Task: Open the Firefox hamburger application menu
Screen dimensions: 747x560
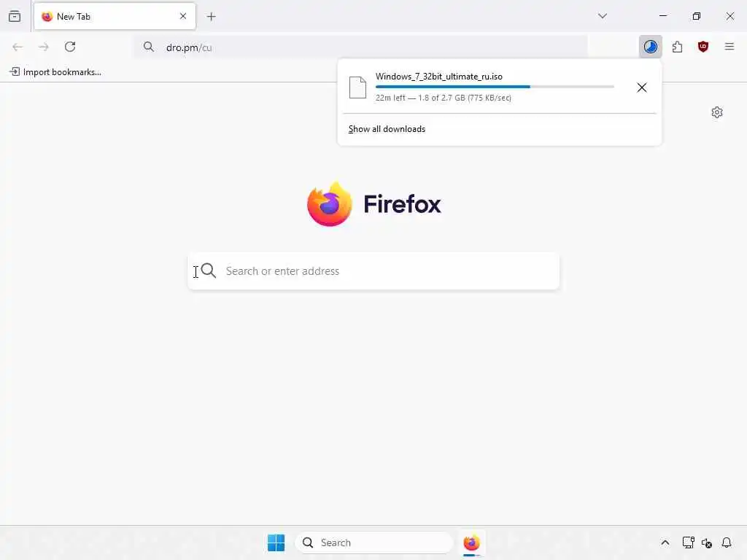Action: click(x=729, y=47)
